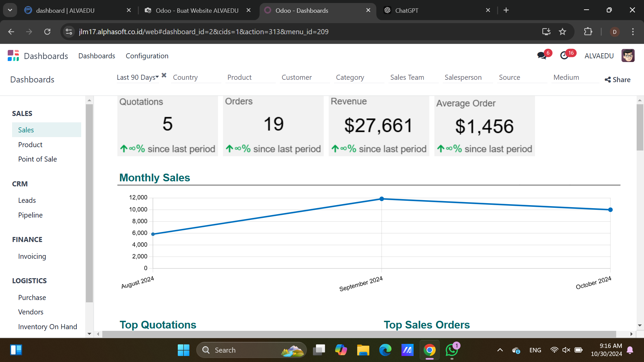Open the Configuration menu
The width and height of the screenshot is (644, 362).
(x=147, y=56)
